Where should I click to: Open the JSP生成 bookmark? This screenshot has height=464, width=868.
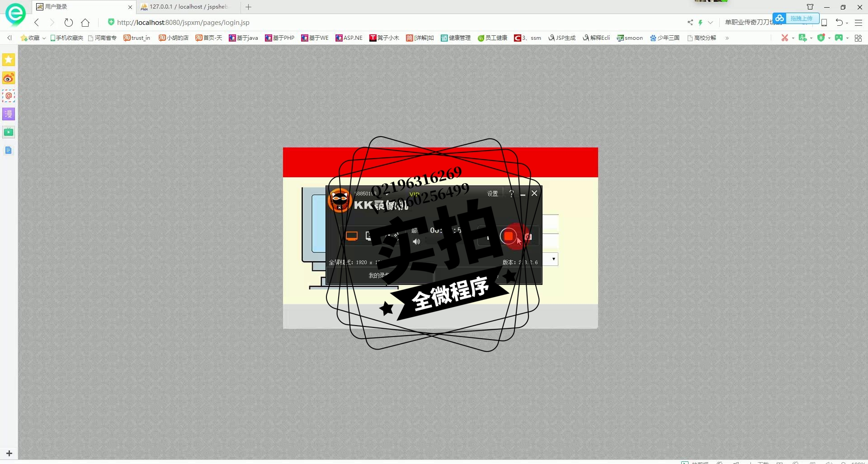pyautogui.click(x=562, y=38)
